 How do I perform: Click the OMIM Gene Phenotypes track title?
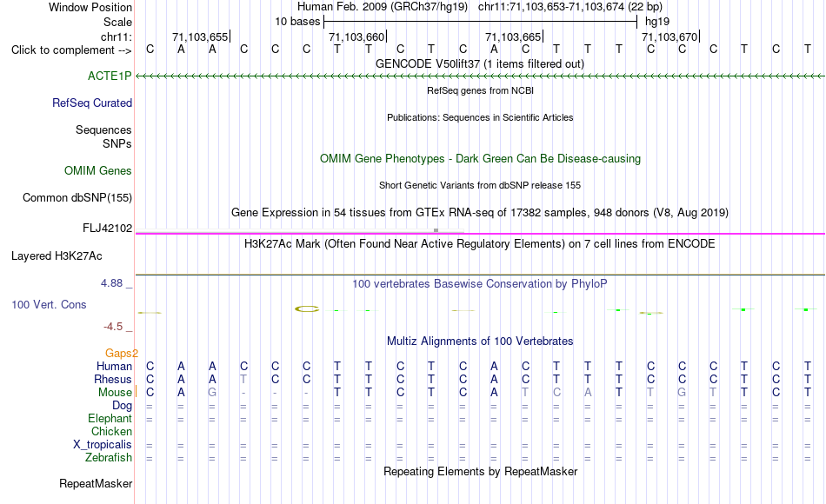point(480,158)
